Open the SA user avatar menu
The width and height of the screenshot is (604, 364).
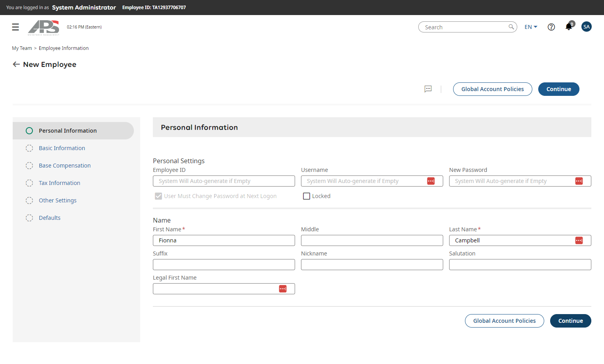tap(587, 27)
